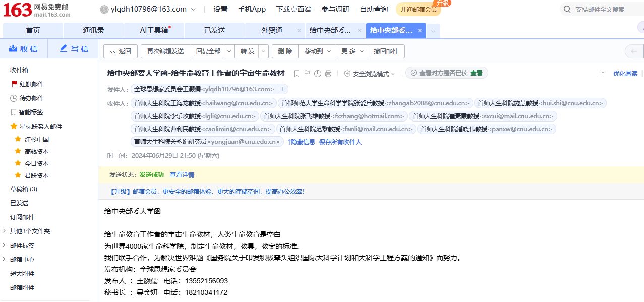Expand the 回复全部 dropdown arrow
The height and width of the screenshot is (302, 644).
coord(229,51)
